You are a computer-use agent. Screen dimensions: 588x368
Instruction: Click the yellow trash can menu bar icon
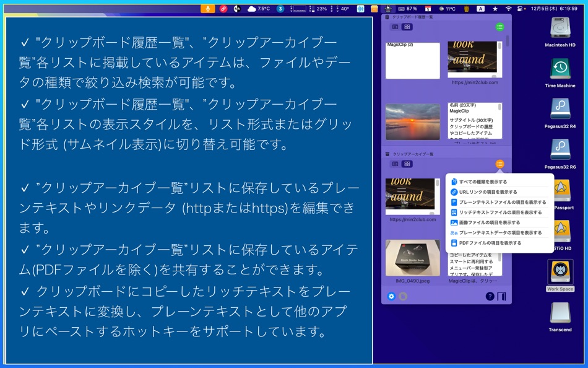(467, 8)
